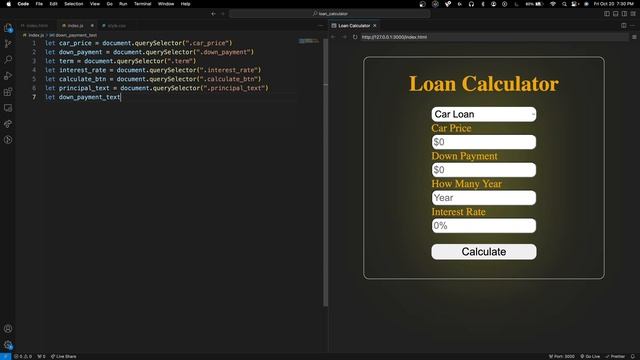The height and width of the screenshot is (360, 640).
Task: Click the Port 3000 status item
Action: (562, 356)
